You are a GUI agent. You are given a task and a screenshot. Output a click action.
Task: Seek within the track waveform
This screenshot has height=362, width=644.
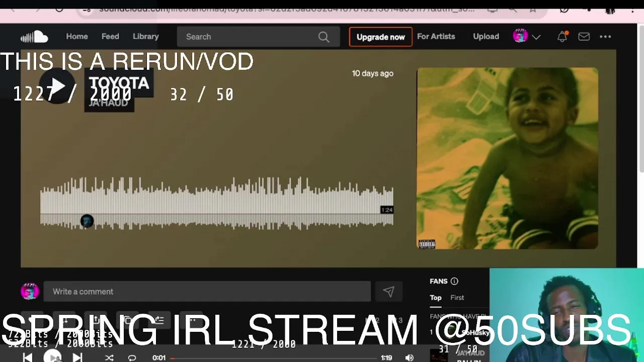click(216, 204)
